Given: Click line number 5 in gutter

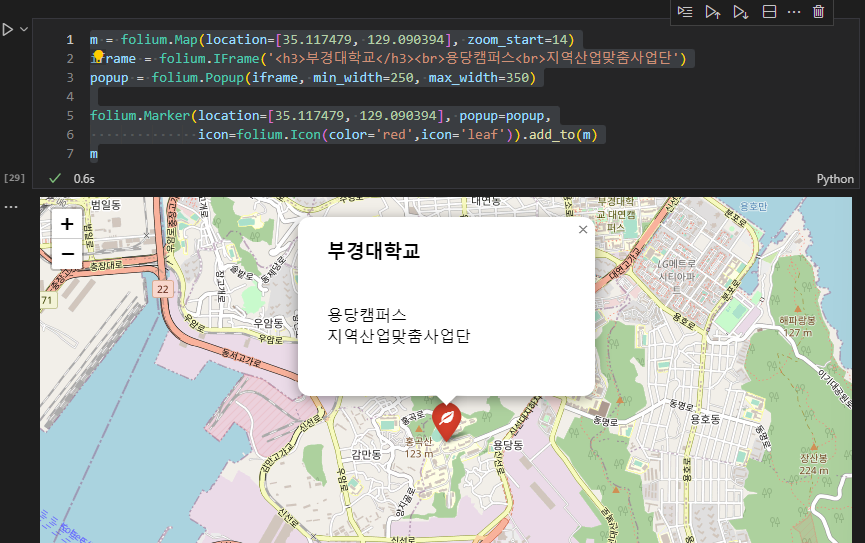Looking at the screenshot, I should pyautogui.click(x=70, y=116).
